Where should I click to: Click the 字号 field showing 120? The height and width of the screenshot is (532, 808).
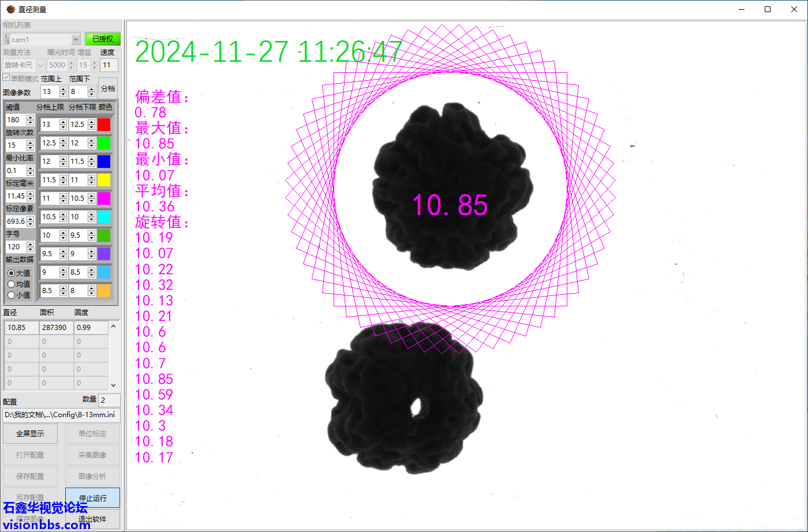click(16, 246)
